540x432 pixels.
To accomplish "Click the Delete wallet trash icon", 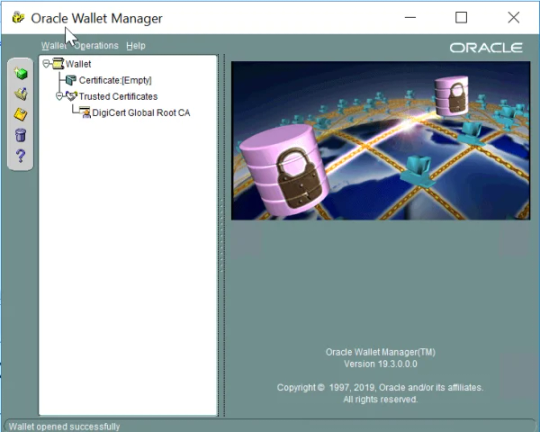I will (x=21, y=135).
